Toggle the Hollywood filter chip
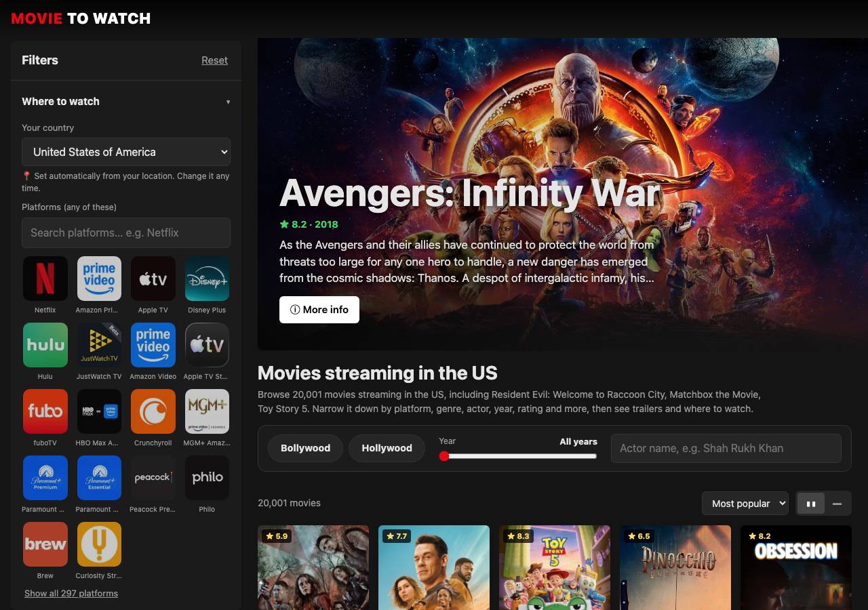This screenshot has width=868, height=610. click(387, 448)
